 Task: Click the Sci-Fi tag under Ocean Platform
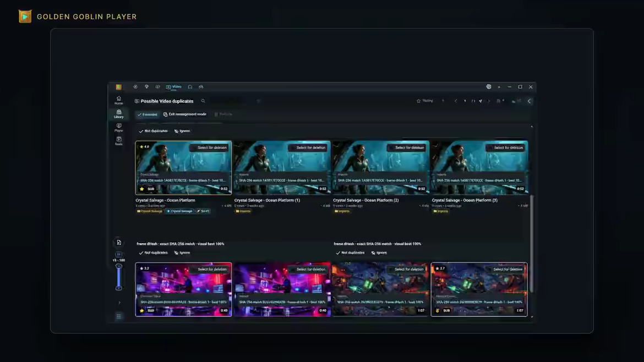(203, 211)
